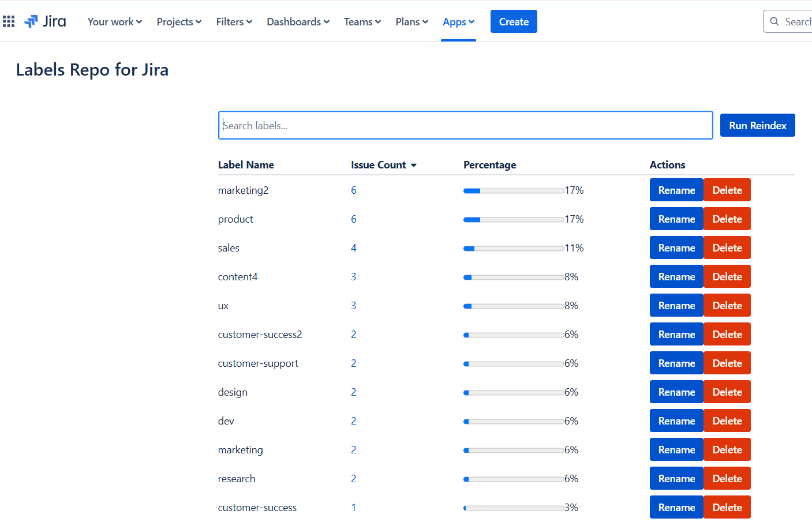Open issue count 2 for marketing

[354, 450]
